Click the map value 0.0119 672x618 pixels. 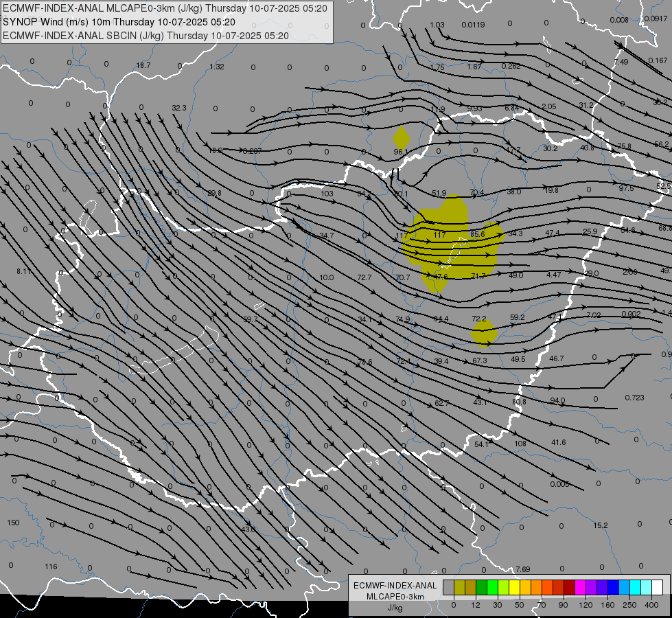pos(473,25)
